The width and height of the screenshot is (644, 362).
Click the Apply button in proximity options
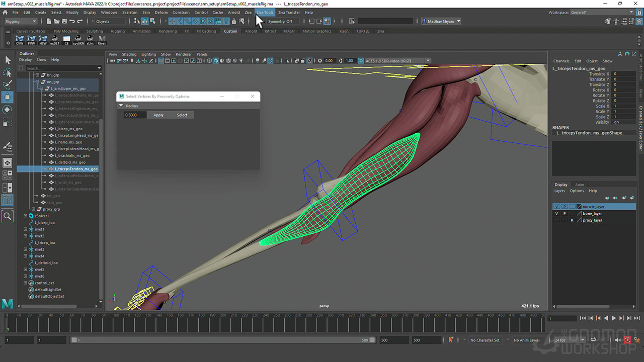[x=158, y=115]
